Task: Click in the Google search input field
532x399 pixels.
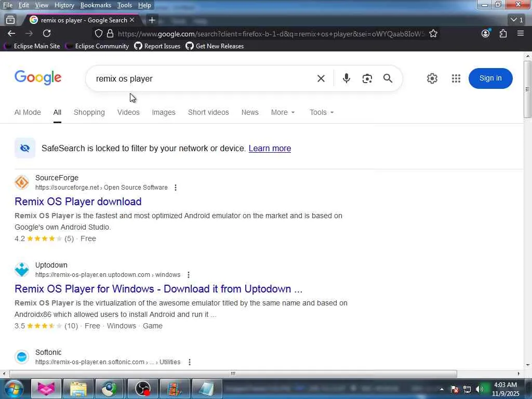Action: tap(204, 78)
